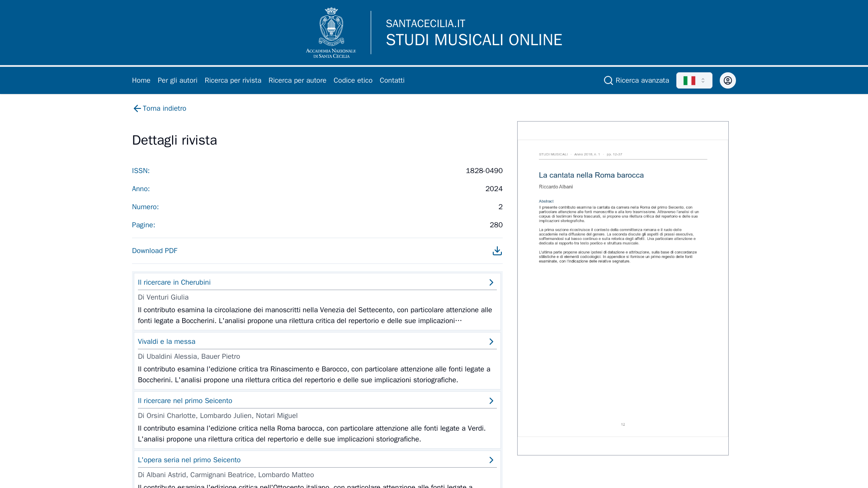Select Ricerca per autore menu

[x=297, y=80]
